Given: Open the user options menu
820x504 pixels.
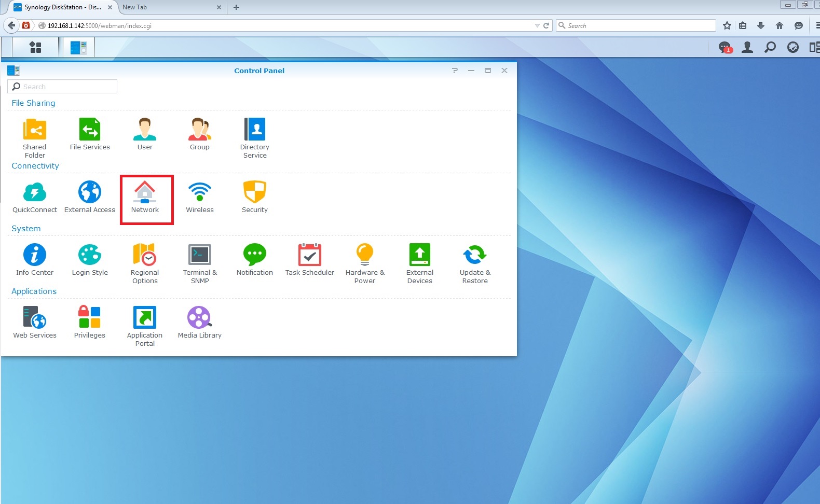Looking at the screenshot, I should click(747, 47).
